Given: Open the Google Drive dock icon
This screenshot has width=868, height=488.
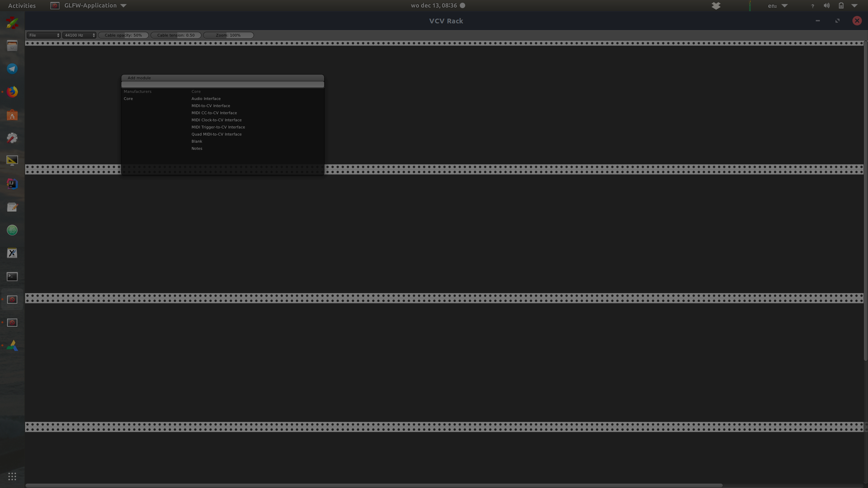Looking at the screenshot, I should point(12,346).
